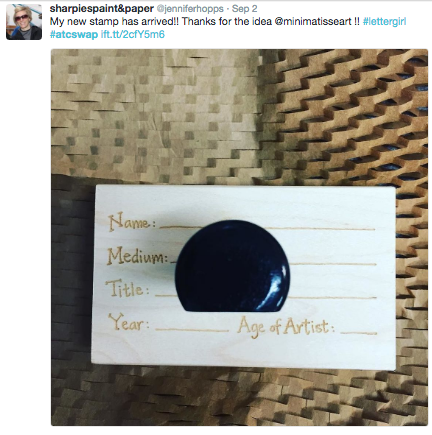Click the sharpiespaint&paper display name
The image size is (432, 435).
pyautogui.click(x=102, y=9)
